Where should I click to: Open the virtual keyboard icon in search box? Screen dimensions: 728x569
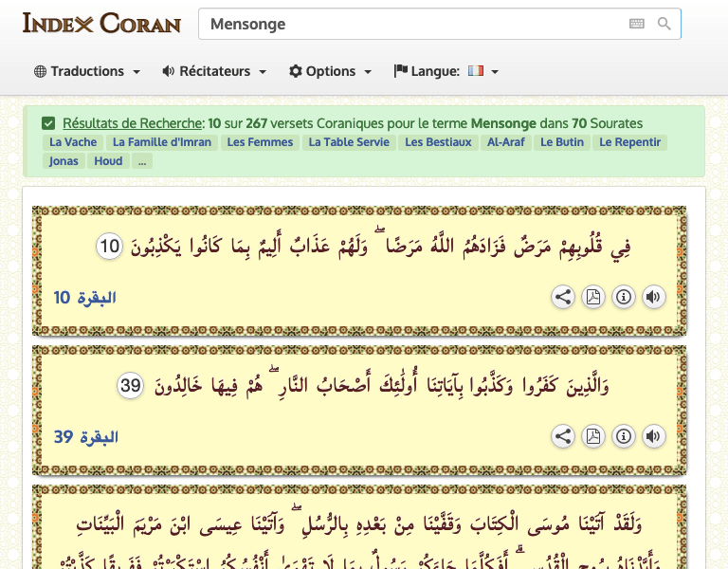(637, 24)
